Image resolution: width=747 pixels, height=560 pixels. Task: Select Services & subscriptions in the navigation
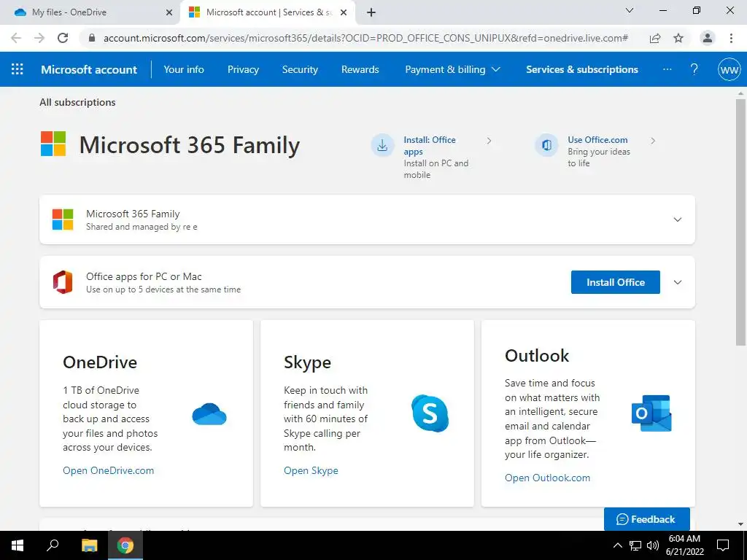point(581,69)
